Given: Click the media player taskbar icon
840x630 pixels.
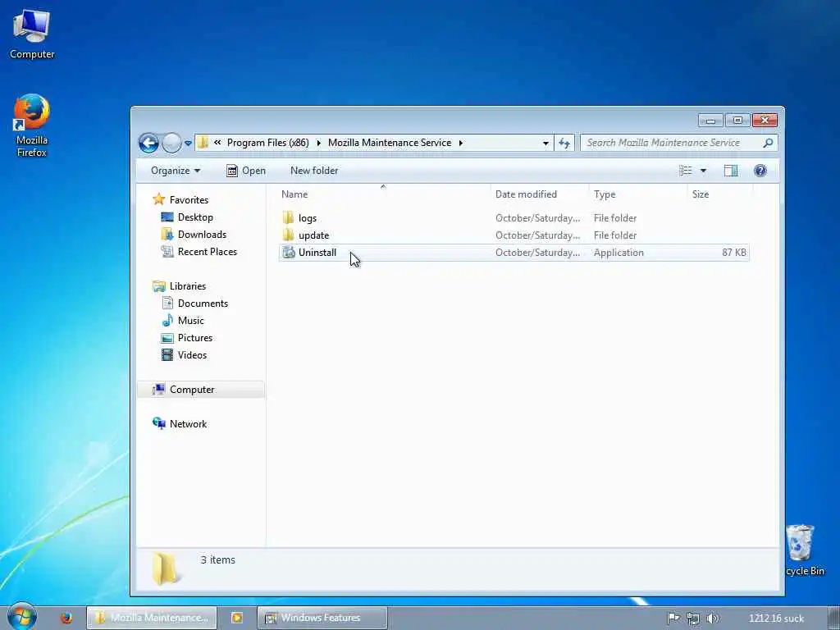Looking at the screenshot, I should pyautogui.click(x=237, y=618).
